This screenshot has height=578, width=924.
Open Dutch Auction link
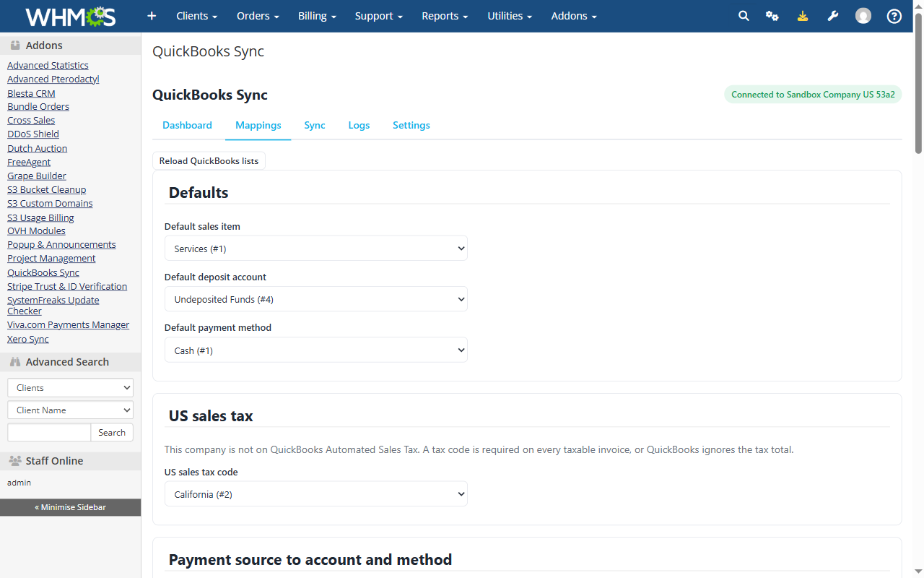[x=37, y=148]
